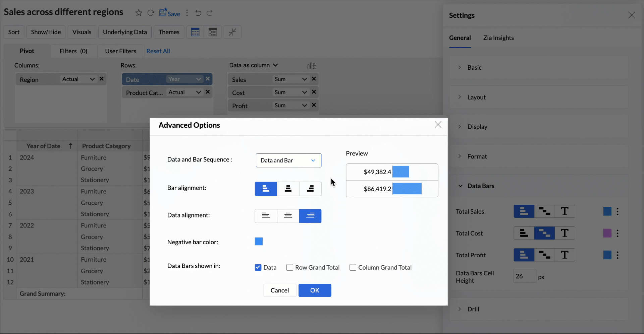Click the first table layout toolbar icon
Image resolution: width=644 pixels, height=334 pixels.
[x=195, y=32]
